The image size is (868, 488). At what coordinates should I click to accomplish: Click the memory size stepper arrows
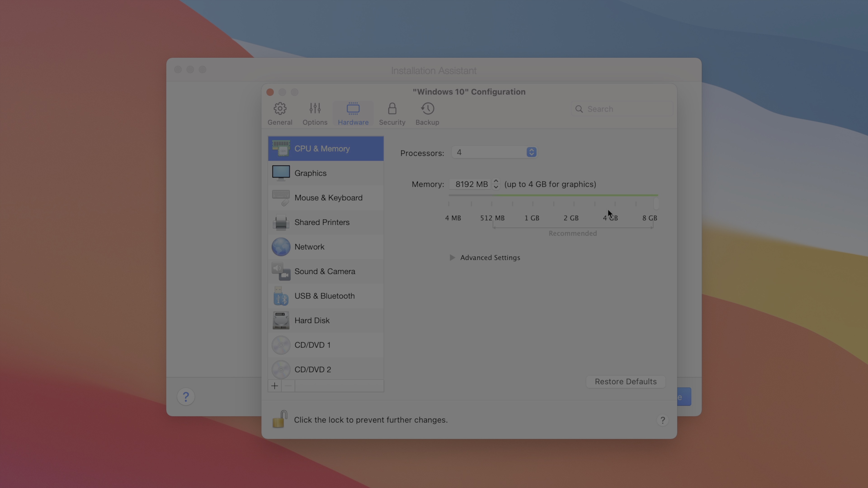[x=496, y=184]
